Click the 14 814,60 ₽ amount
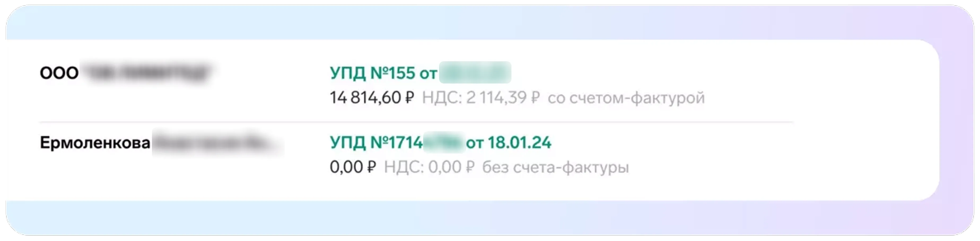The height and width of the screenshot is (241, 980). coord(372,98)
